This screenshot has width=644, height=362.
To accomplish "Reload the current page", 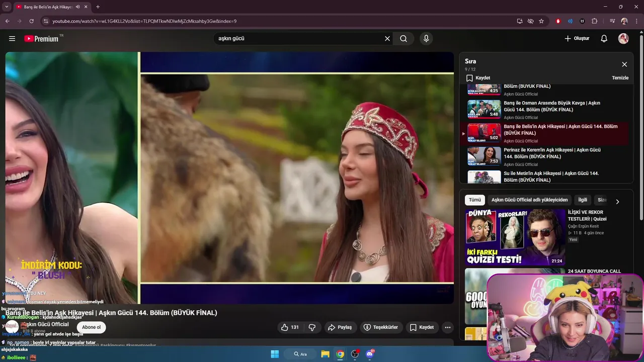I will click(31, 21).
